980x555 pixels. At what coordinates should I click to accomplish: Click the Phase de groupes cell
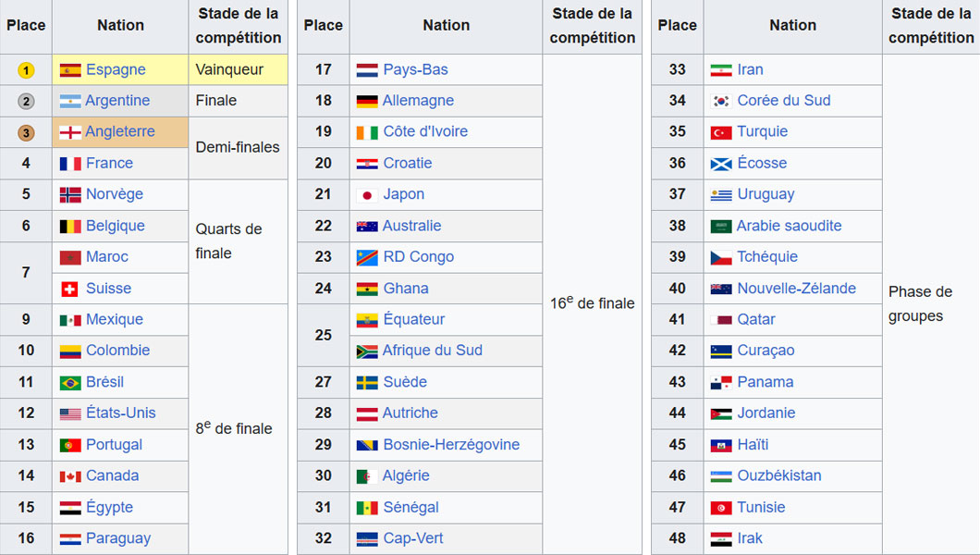pos(931,303)
